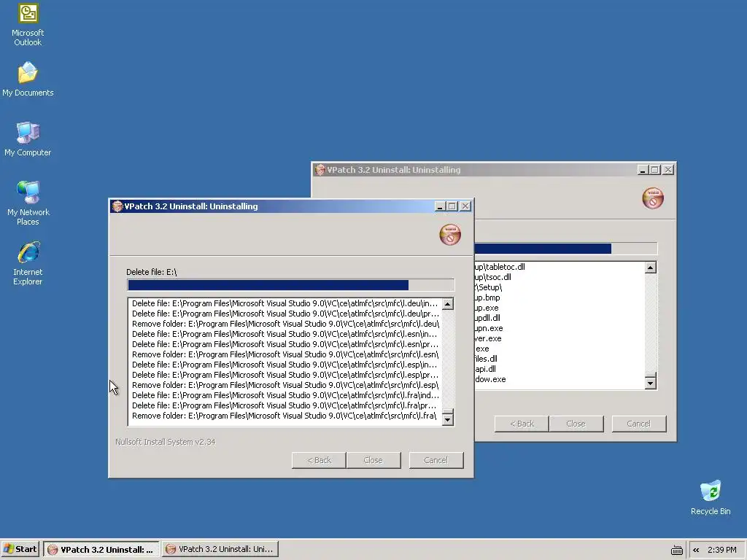
Task: Select 'updll.dll' in the background log
Action: click(487, 318)
